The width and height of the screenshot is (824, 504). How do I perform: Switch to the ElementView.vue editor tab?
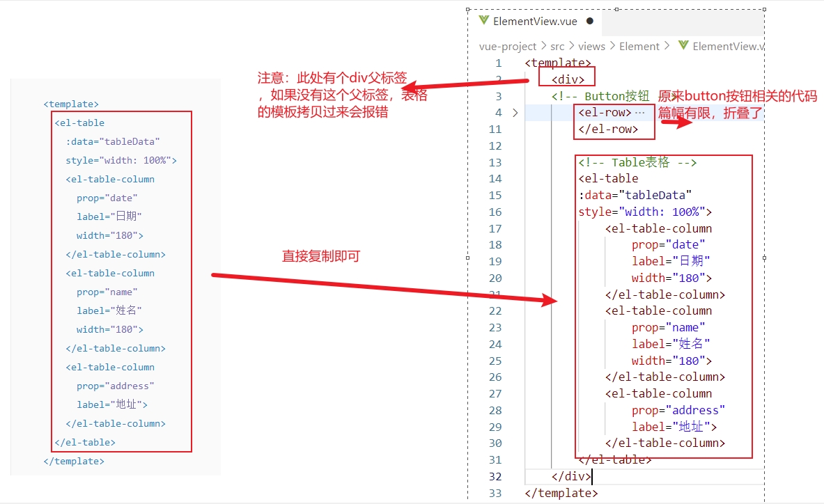point(534,21)
